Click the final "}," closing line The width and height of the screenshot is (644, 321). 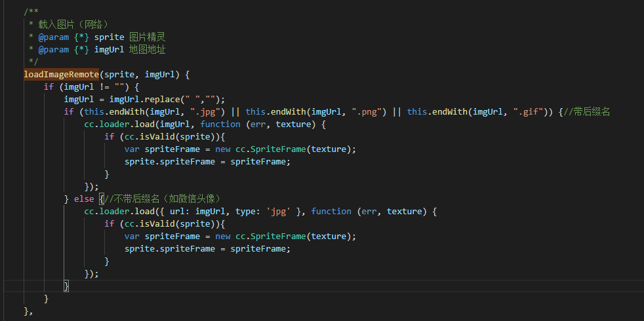tap(28, 311)
